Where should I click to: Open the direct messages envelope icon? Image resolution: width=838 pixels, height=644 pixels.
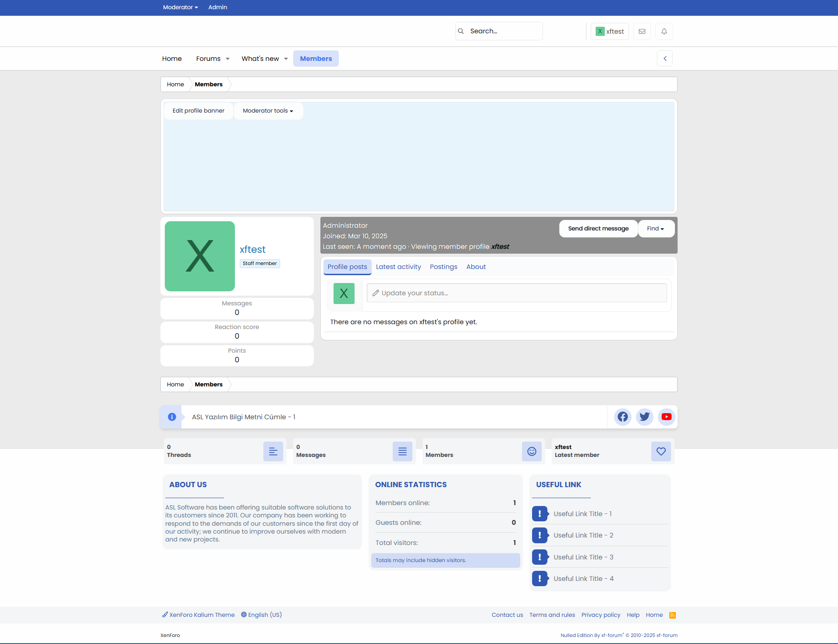click(642, 32)
